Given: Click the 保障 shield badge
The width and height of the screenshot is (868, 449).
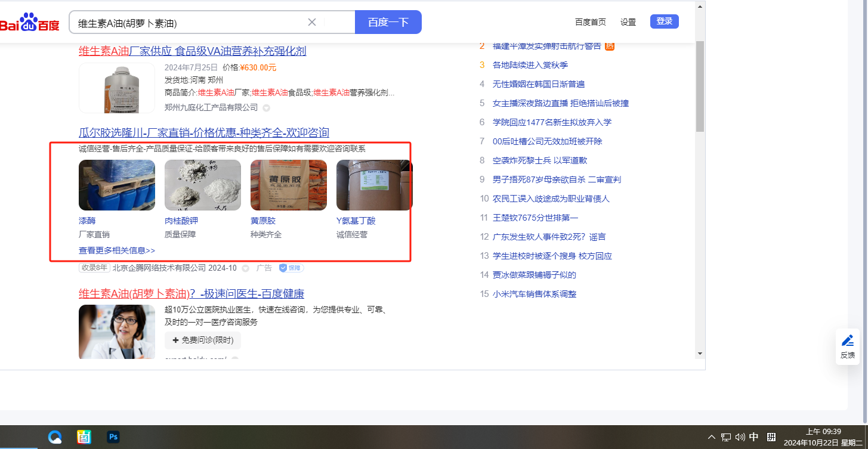Looking at the screenshot, I should click(291, 268).
